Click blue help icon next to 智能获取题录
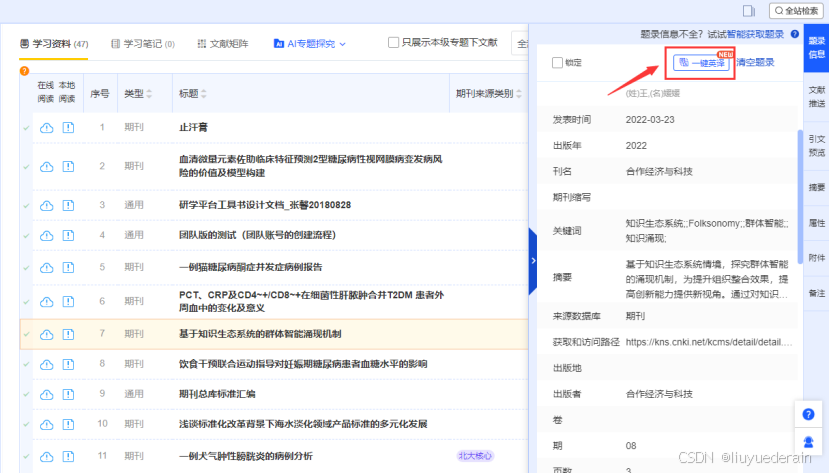This screenshot has height=473, width=829. pos(795,34)
